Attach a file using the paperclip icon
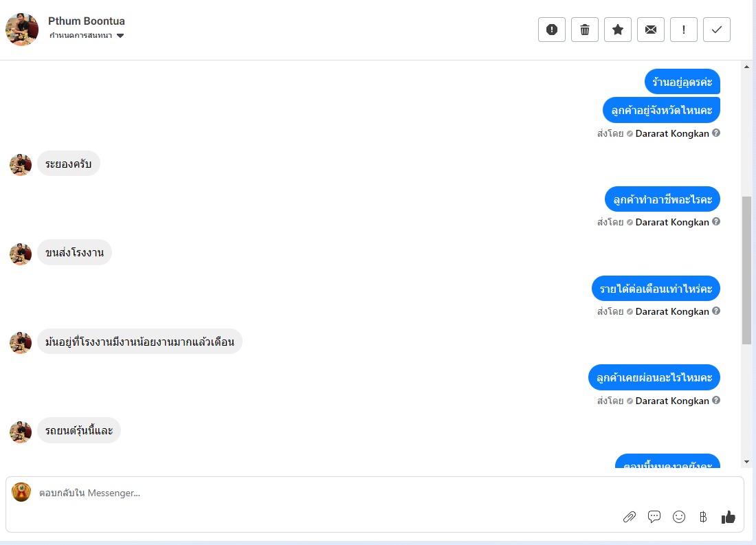 pyautogui.click(x=629, y=517)
